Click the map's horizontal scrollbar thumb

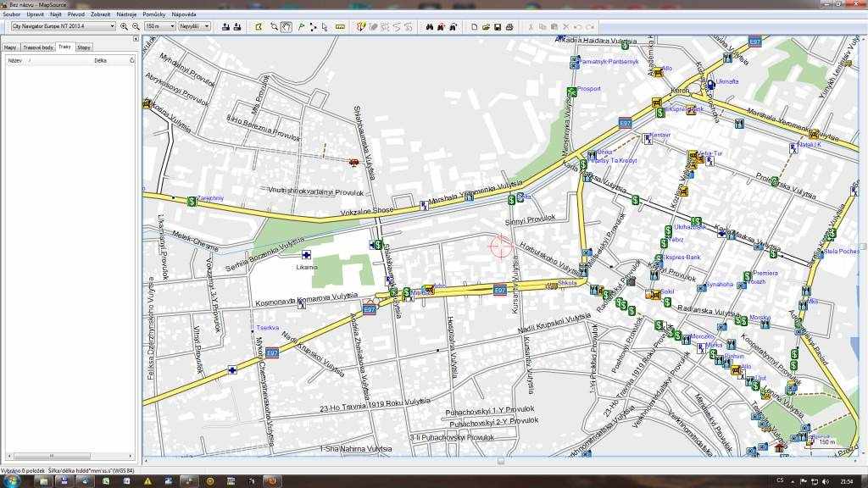point(500,461)
